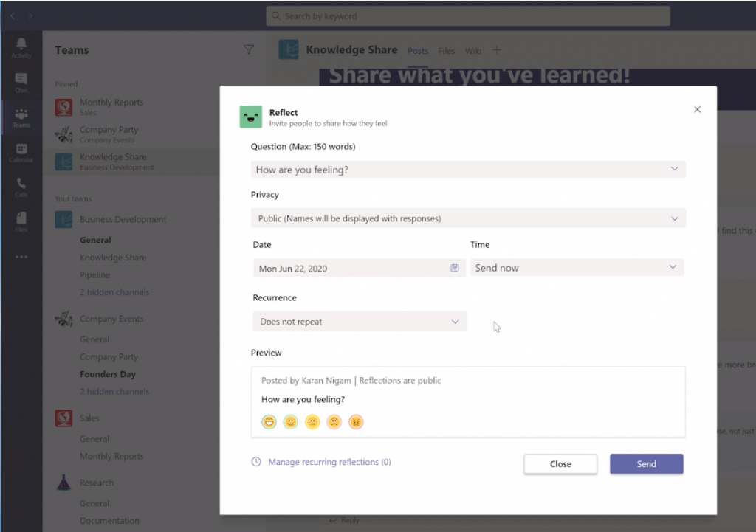Screen dimensions: 756x532
Task: Select the Founders Day channel
Action: [x=108, y=374]
